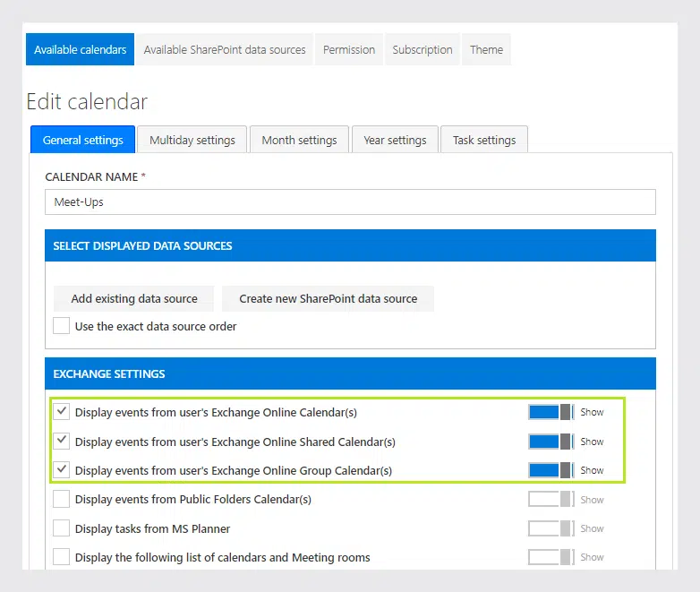Check Display following list of calendars and Meeting rooms

pos(61,557)
